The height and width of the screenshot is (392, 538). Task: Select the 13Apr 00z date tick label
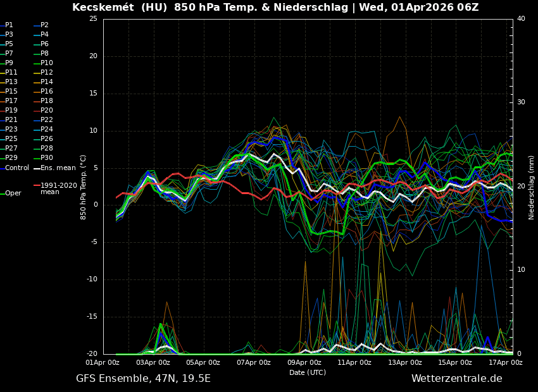pos(405,362)
